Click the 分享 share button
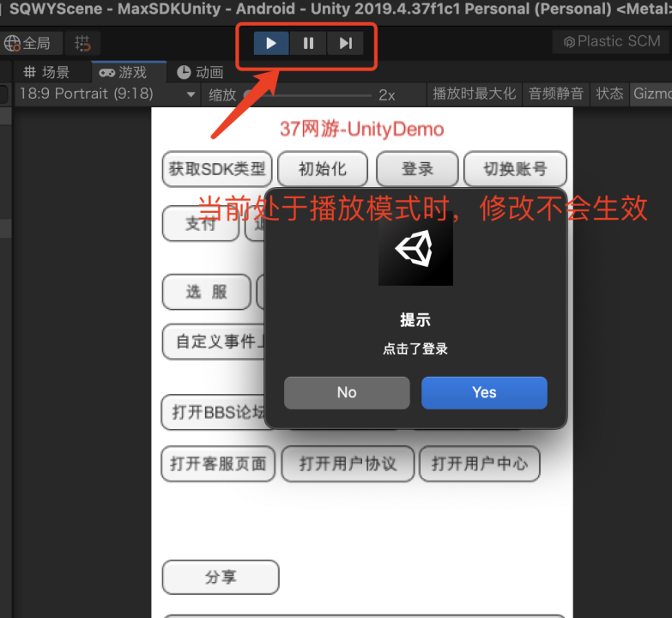Image resolution: width=672 pixels, height=618 pixels. [x=221, y=577]
